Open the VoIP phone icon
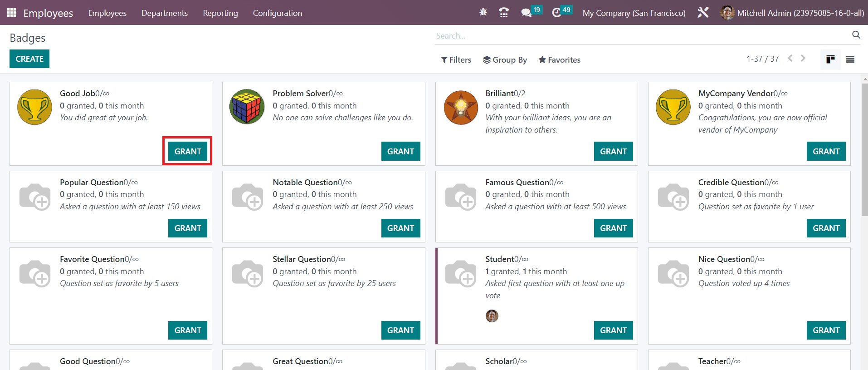 503,13
